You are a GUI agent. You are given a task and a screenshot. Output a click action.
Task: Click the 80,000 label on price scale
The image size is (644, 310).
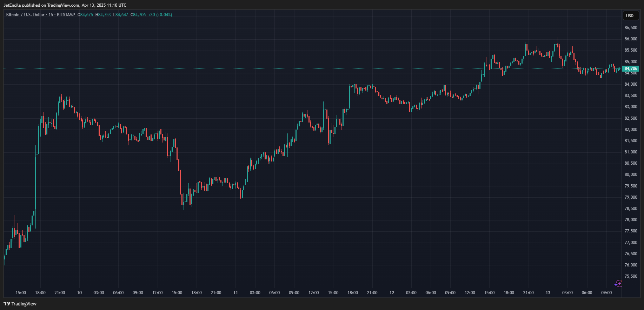pos(631,174)
